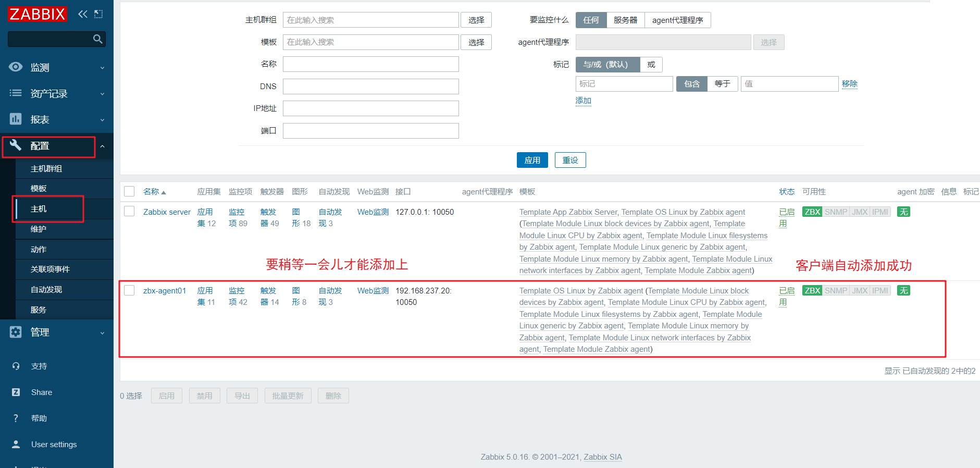Click the Zabbix logo
The height and width of the screenshot is (468, 980).
pos(37,14)
